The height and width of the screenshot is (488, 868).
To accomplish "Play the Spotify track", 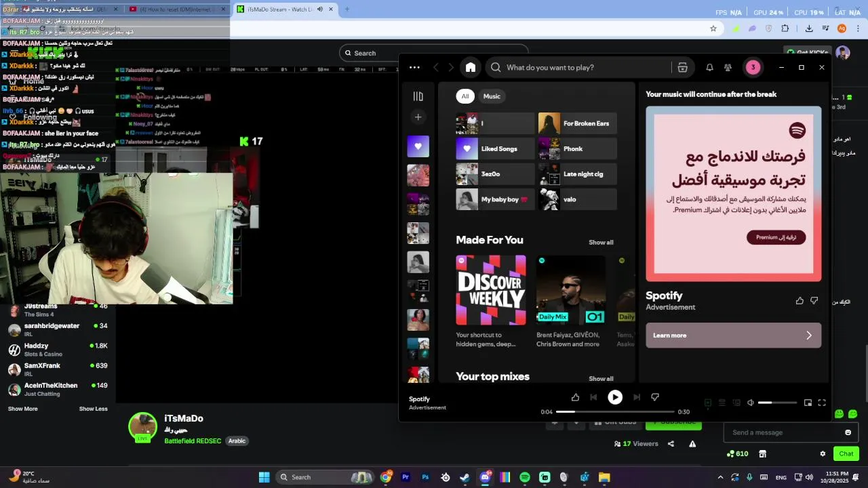I will click(615, 398).
